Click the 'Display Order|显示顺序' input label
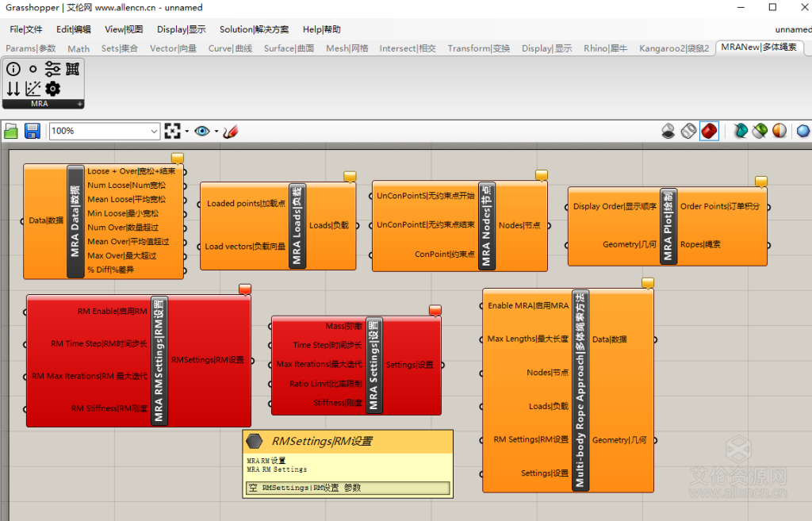This screenshot has width=812, height=521. point(615,206)
